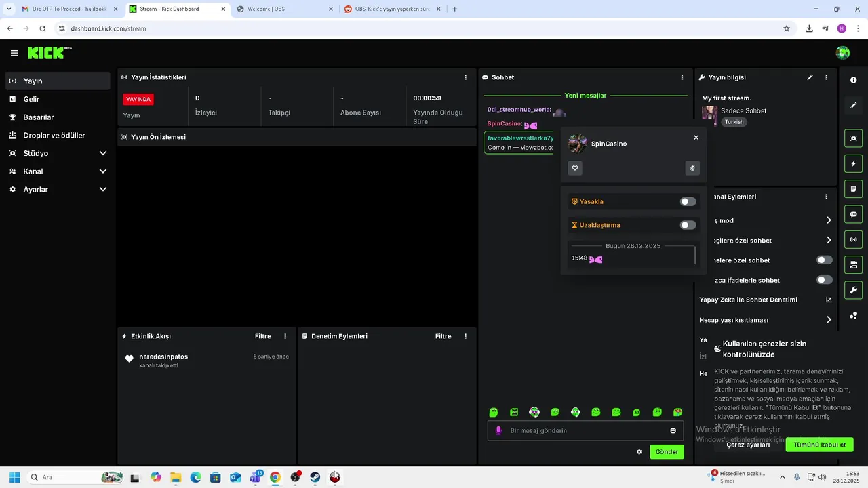
Task: Open the Windows Start menu
Action: 14,477
